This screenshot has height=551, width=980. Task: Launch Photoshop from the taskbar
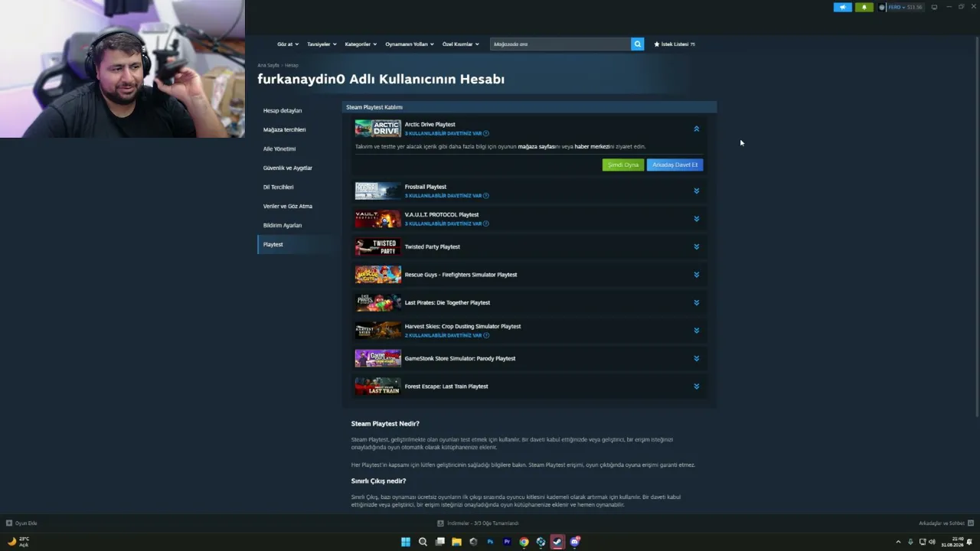click(x=490, y=542)
